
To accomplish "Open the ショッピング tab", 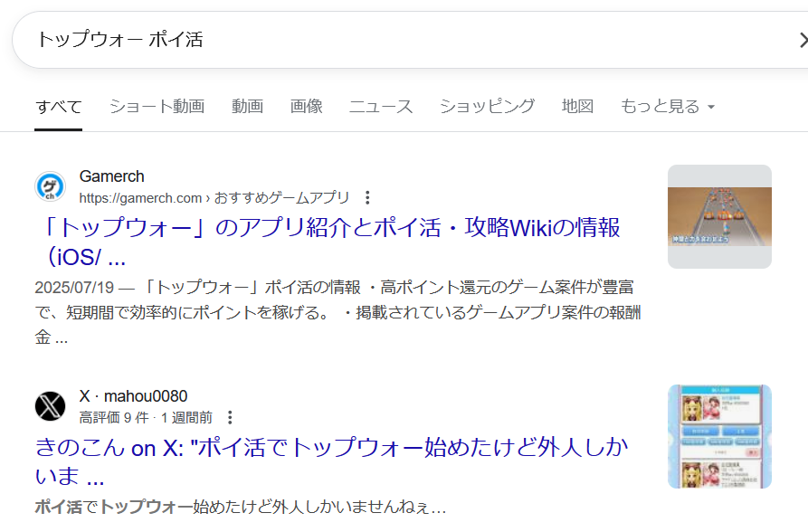I will coord(487,107).
